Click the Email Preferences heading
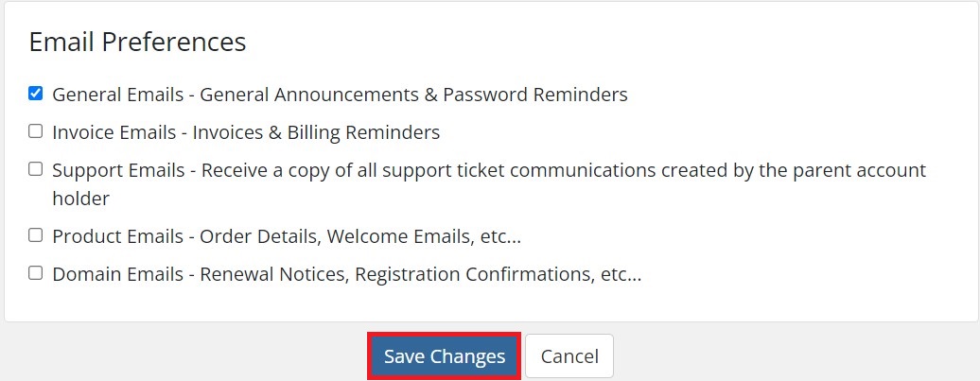This screenshot has height=381, width=980. [137, 42]
